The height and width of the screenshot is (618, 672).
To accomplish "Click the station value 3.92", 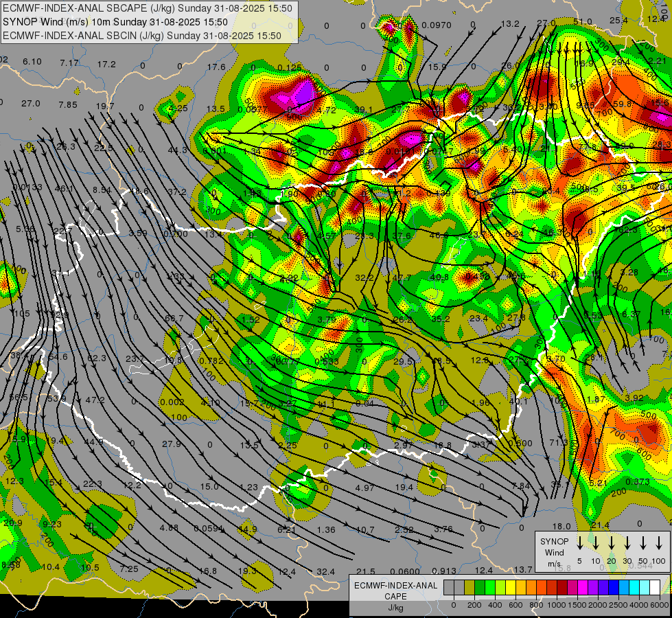I will click(x=634, y=398).
